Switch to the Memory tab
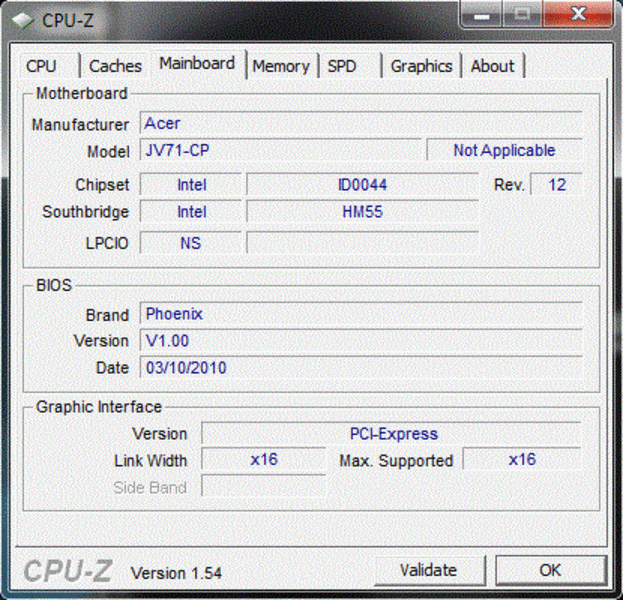 click(282, 66)
